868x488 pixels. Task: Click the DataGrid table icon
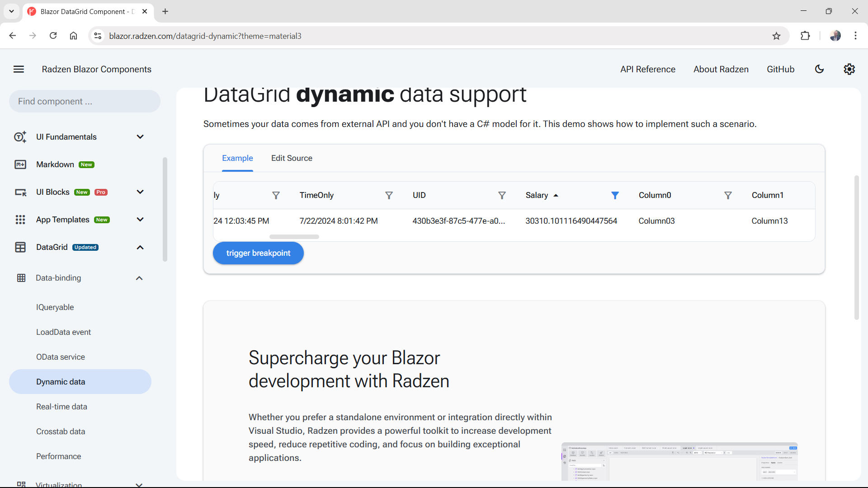20,247
